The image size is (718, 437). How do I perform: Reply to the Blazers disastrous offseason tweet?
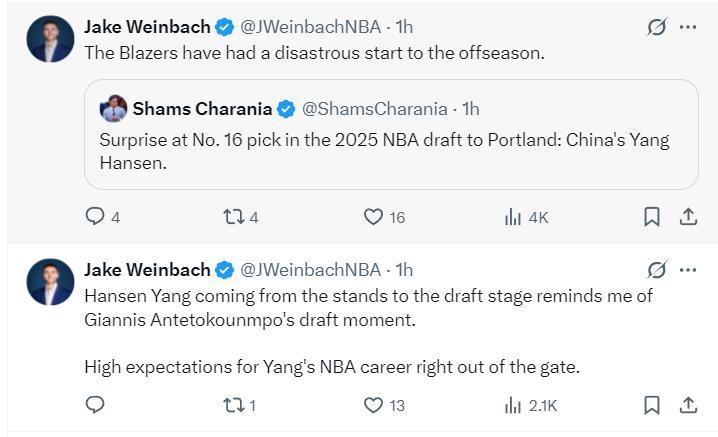[x=96, y=217]
